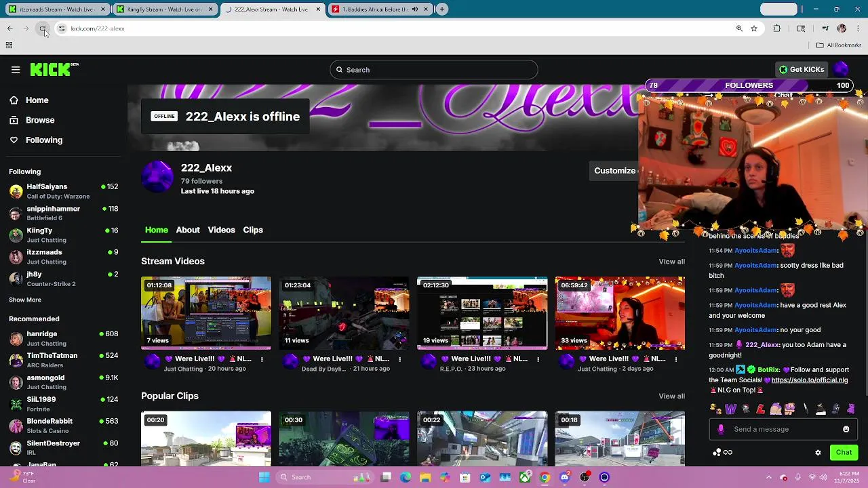Insert the purple W emote

[730, 409]
